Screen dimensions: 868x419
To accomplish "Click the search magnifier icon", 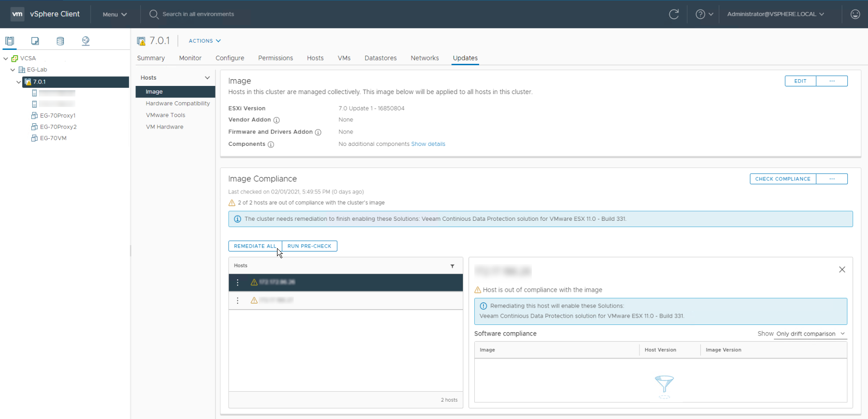I will coord(154,14).
